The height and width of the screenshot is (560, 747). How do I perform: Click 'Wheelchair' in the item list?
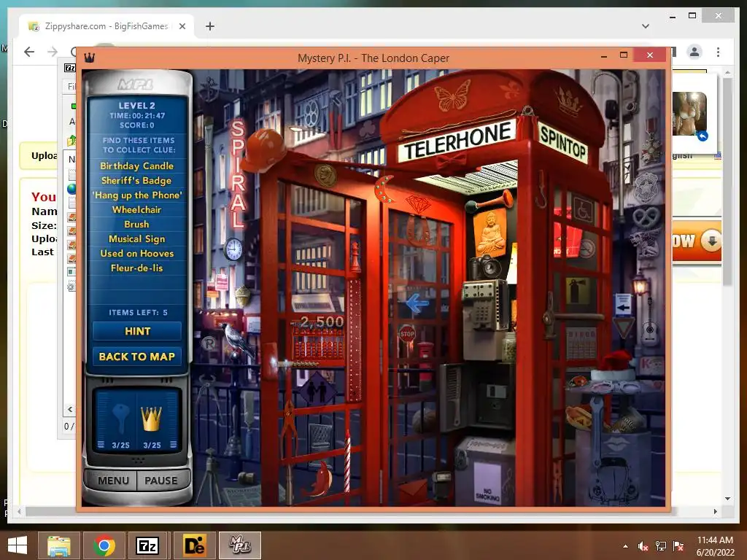pos(136,209)
